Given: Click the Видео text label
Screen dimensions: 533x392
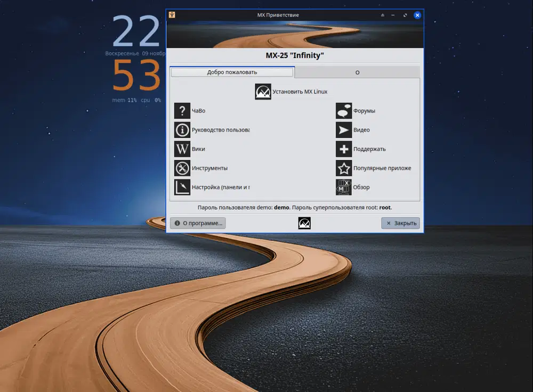Looking at the screenshot, I should point(361,130).
